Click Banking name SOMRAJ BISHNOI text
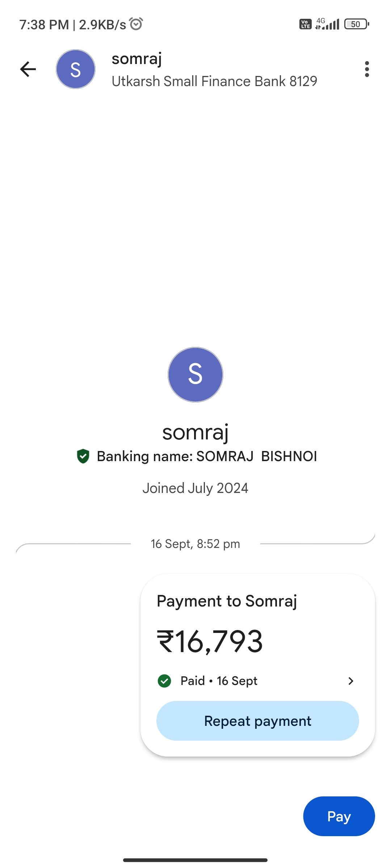Screen dimensions: 391x868 pyautogui.click(x=207, y=456)
